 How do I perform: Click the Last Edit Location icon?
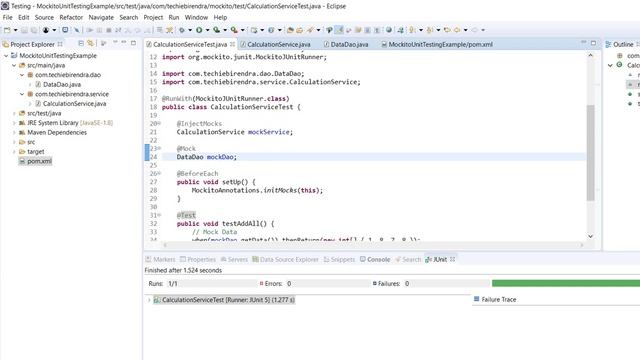[x=447, y=30]
